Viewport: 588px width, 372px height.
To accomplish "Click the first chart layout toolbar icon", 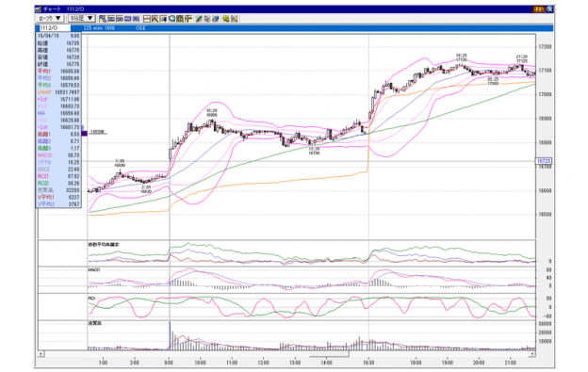I will [103, 18].
